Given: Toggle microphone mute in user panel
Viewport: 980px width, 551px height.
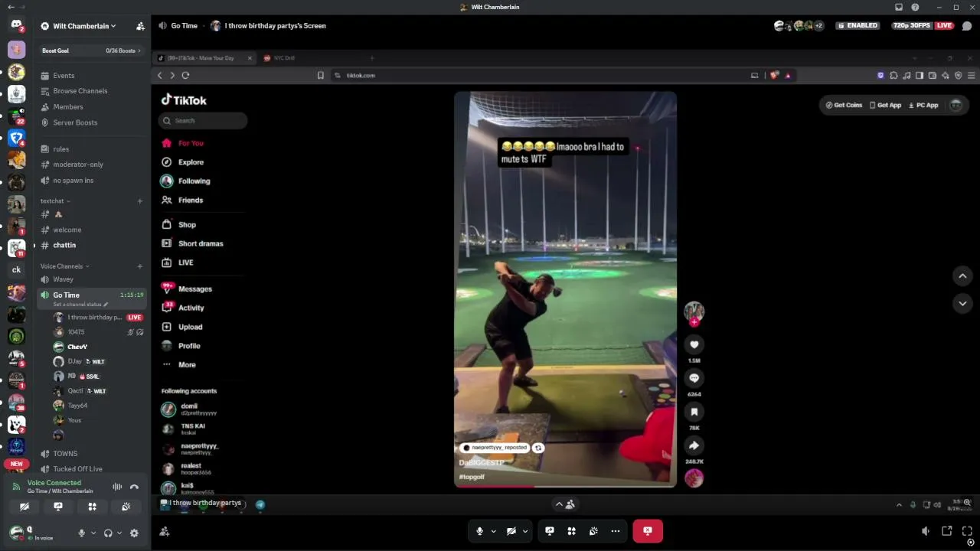Looking at the screenshot, I should tap(82, 533).
